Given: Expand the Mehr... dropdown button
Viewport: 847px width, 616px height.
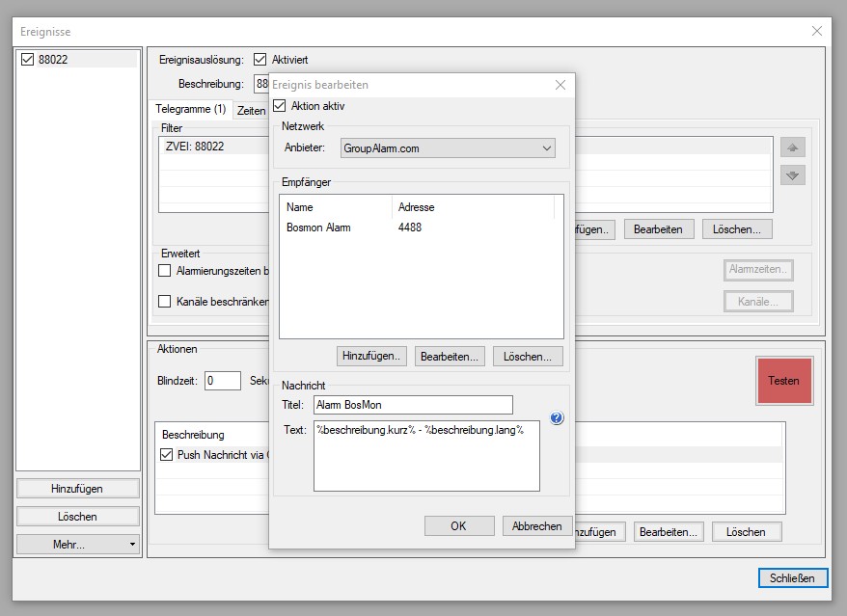Looking at the screenshot, I should coord(77,545).
